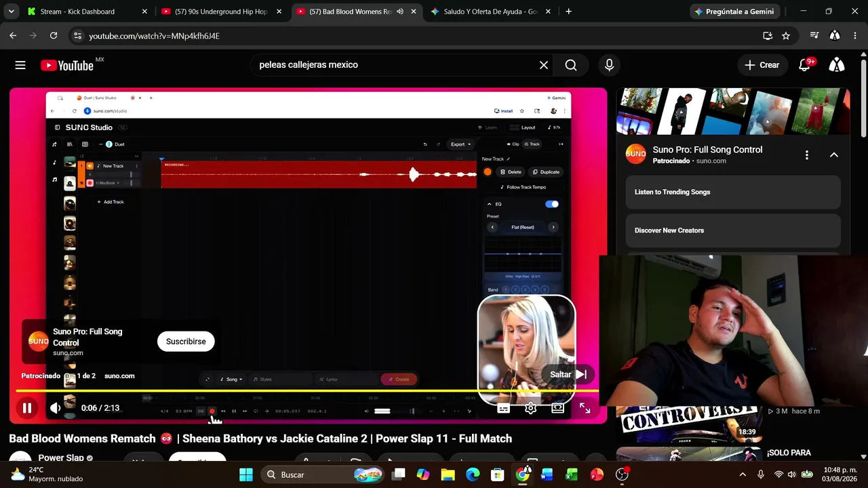This screenshot has width=868, height=488.
Task: Open Chrome's three-dot menu
Action: (855, 36)
